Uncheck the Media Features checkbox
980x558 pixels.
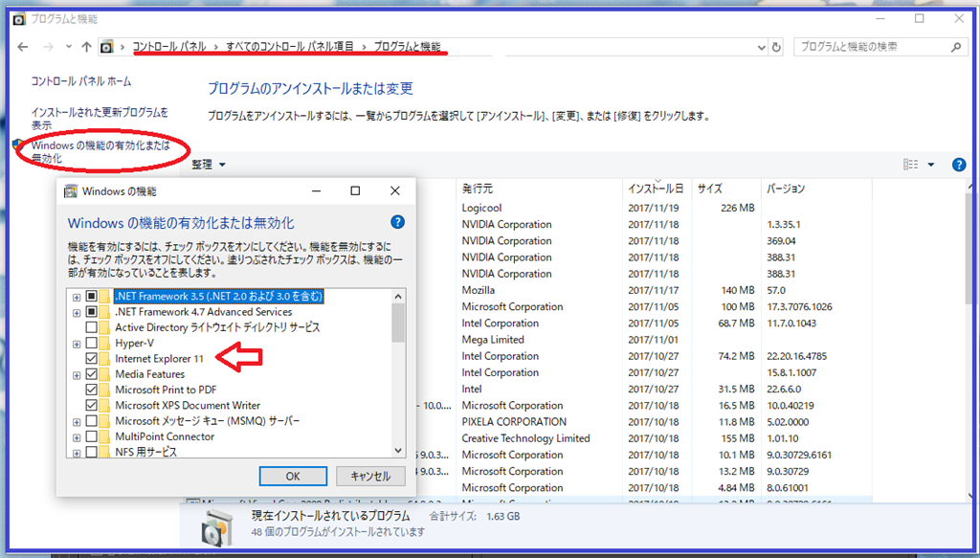click(x=91, y=374)
